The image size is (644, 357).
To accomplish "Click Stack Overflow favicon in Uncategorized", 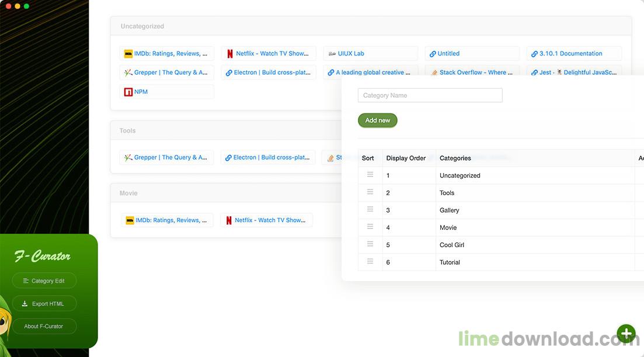I will 434,72.
